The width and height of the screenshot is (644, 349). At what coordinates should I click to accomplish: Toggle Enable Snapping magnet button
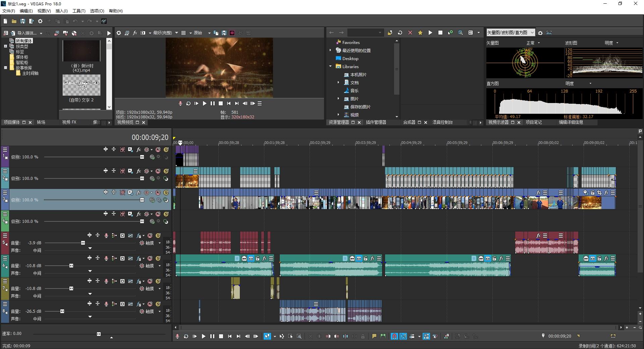[x=394, y=336]
